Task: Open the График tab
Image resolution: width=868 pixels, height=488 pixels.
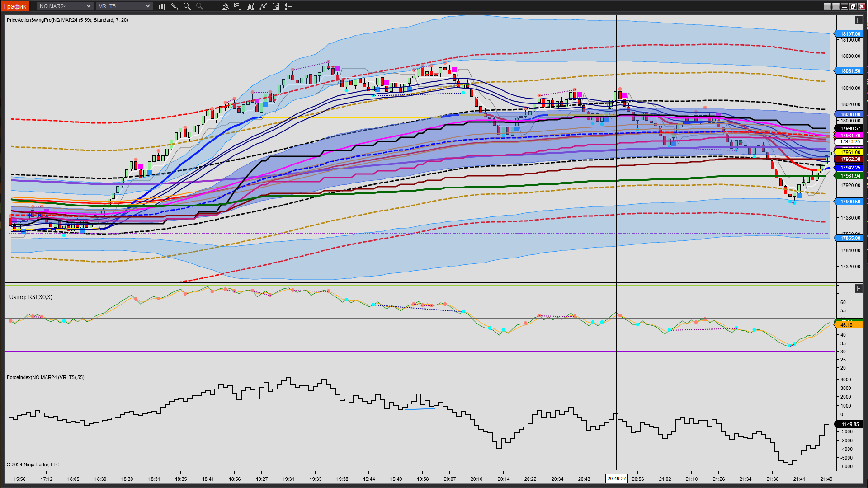Action: click(x=15, y=6)
